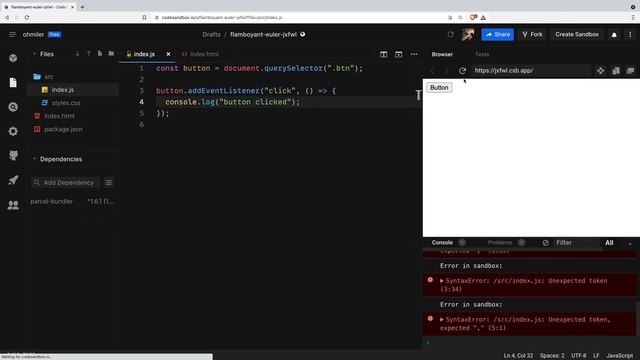
Task: Open the notifications bell icon
Action: (614, 35)
